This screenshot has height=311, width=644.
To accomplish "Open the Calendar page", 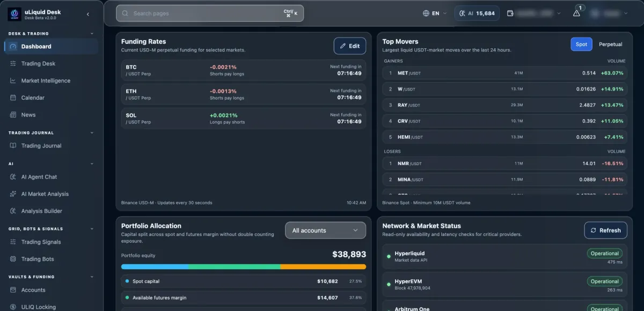I will click(x=51, y=98).
